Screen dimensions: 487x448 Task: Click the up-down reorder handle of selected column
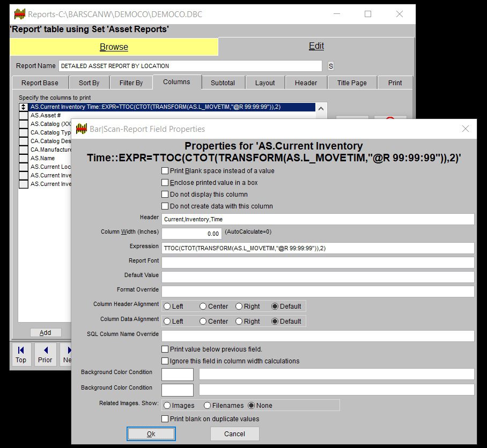pyautogui.click(x=23, y=107)
